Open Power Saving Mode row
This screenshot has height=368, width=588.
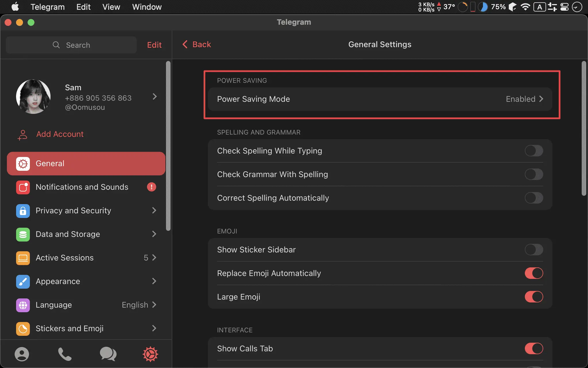380,99
